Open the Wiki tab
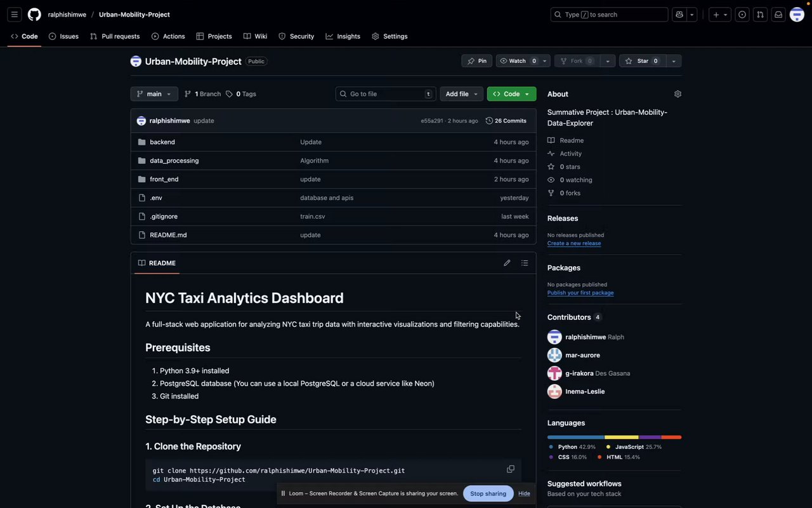812x508 pixels. pyautogui.click(x=255, y=36)
